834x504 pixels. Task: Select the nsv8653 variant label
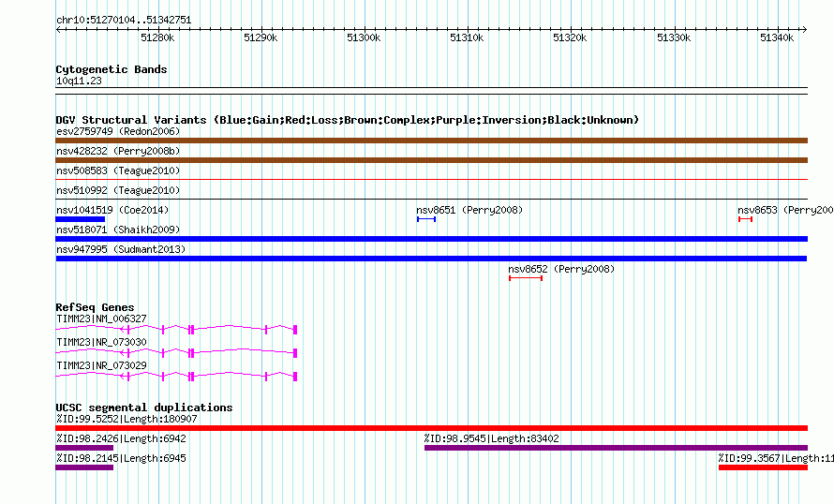tap(785, 210)
